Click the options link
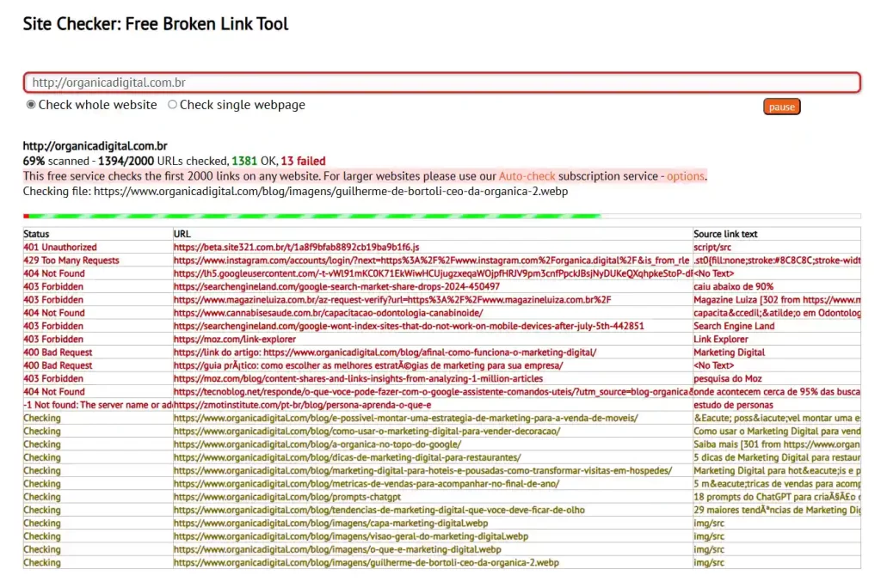The image size is (881, 588). coord(687,175)
